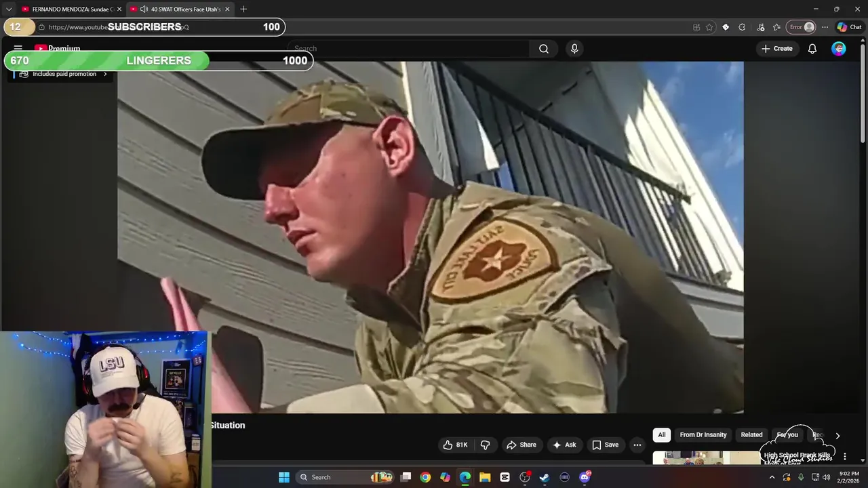The width and height of the screenshot is (868, 488).
Task: Click the Windows taskbar Search box
Action: pyautogui.click(x=346, y=477)
